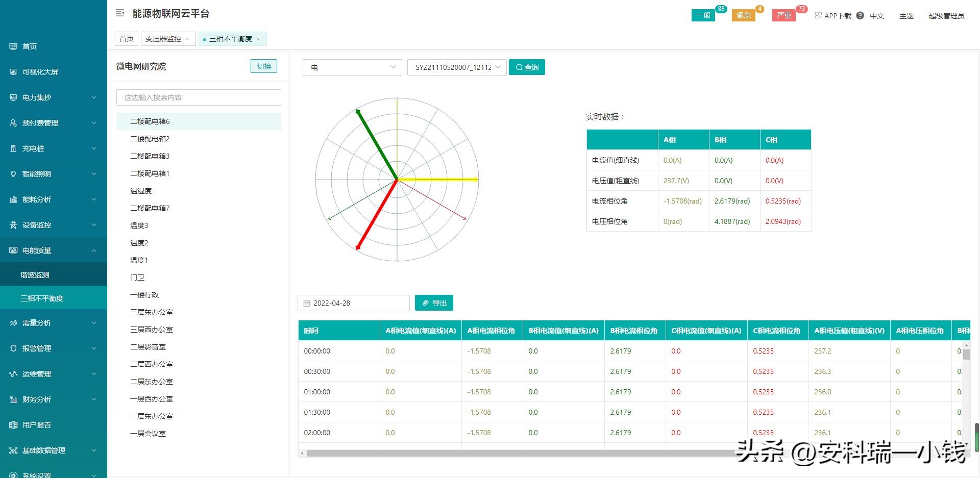The image size is (980, 478).
Task: Click the help question mark icon
Action: [860, 16]
